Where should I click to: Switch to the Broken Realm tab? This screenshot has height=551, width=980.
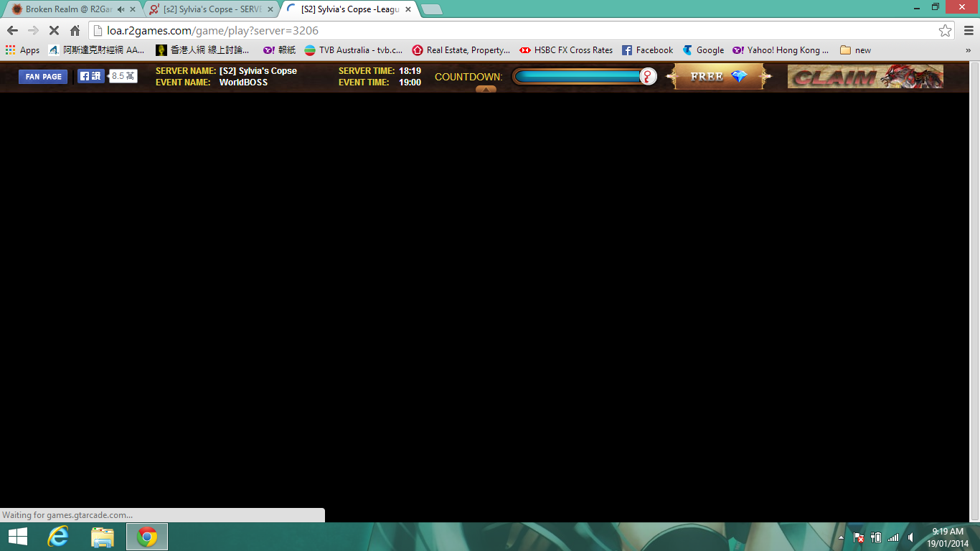tap(65, 9)
